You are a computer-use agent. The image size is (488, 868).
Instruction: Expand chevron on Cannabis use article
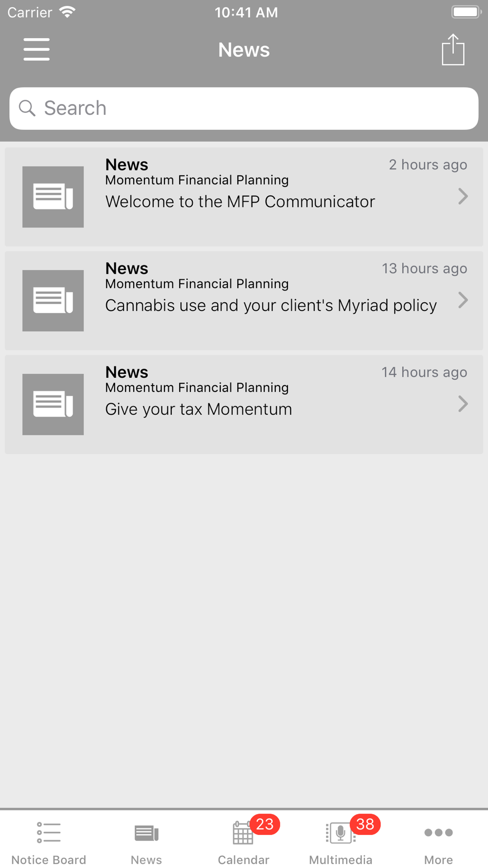463,300
